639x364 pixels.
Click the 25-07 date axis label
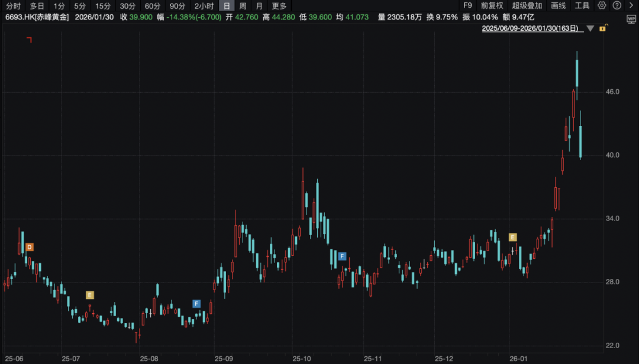(x=71, y=359)
